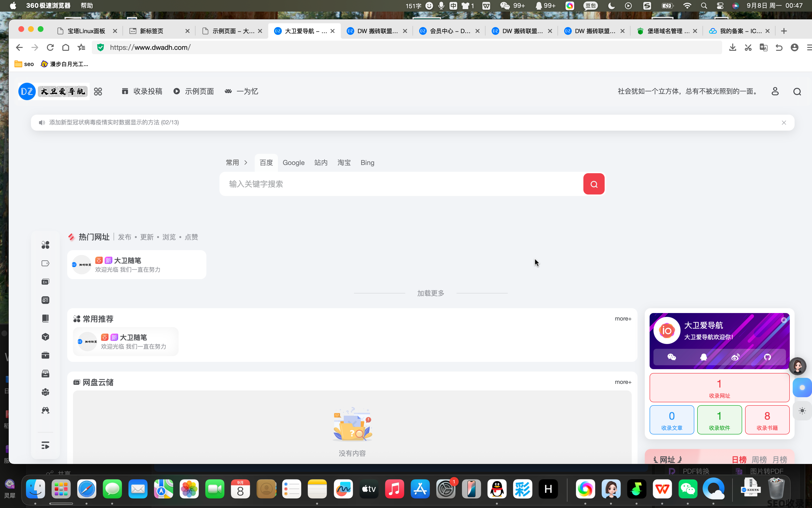Click the 收录网址 count box

click(719, 387)
